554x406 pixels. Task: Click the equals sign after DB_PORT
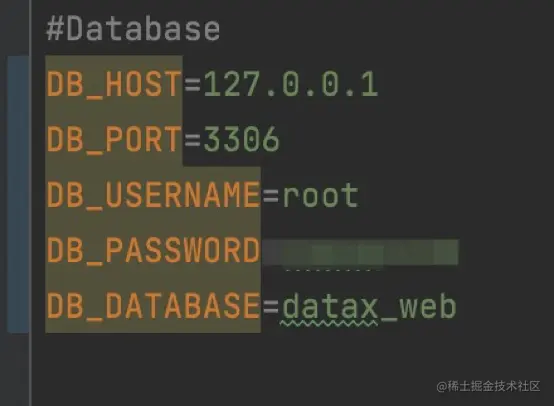pos(193,140)
